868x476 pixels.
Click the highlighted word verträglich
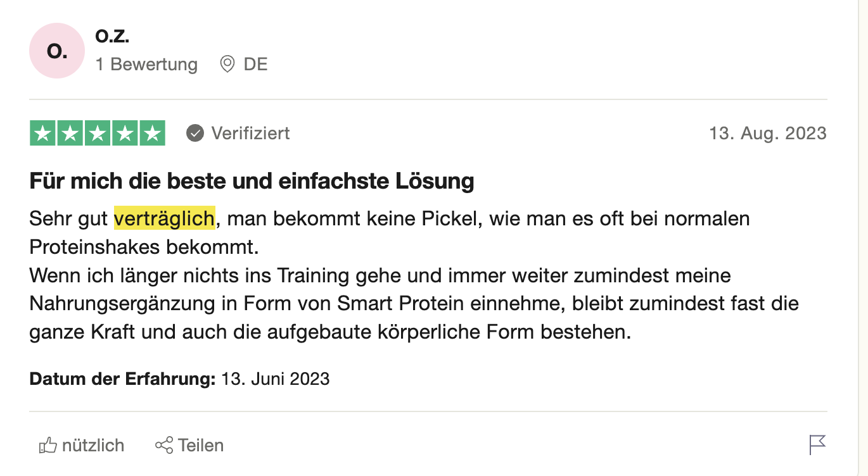click(165, 219)
